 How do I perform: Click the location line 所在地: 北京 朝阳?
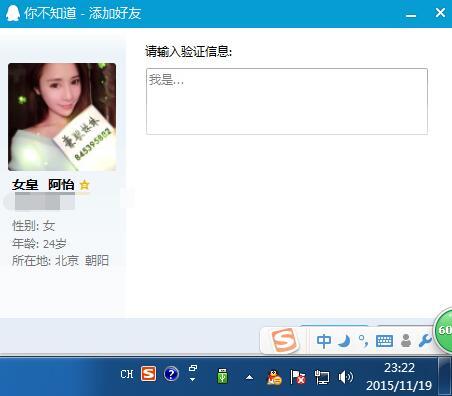[60, 260]
